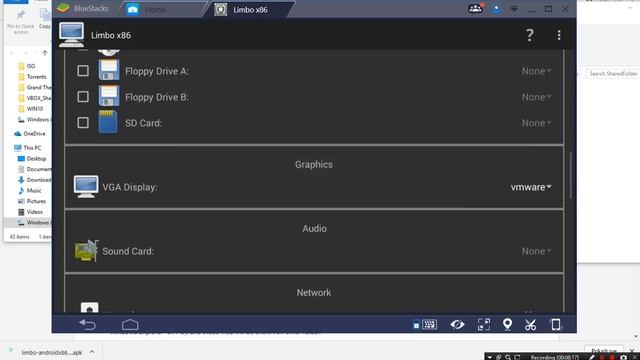The image size is (640, 360).
Task: Click the Search SharedFolder field
Action: tap(613, 74)
